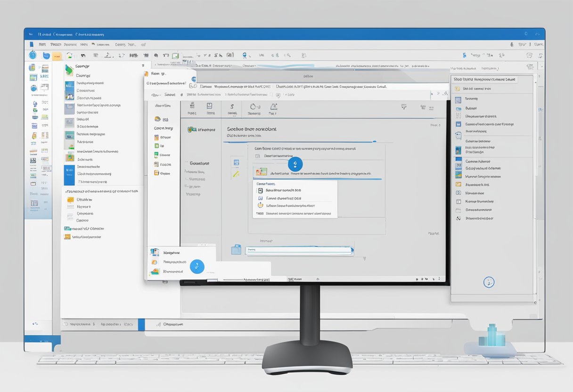Click the blue list icon above the pencil
Image resolution: width=573 pixels, height=392 pixels.
pos(236,163)
